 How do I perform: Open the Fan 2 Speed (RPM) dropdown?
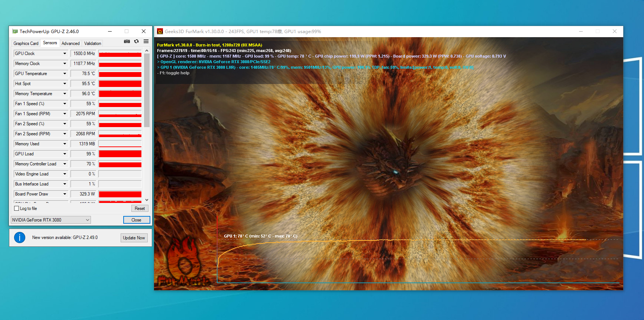coord(65,134)
